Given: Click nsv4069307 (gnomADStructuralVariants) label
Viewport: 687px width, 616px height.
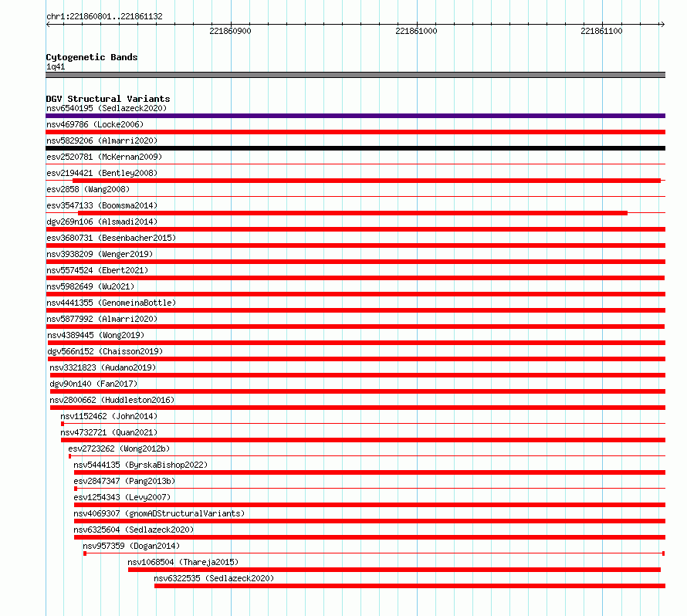Looking at the screenshot, I should [x=158, y=513].
